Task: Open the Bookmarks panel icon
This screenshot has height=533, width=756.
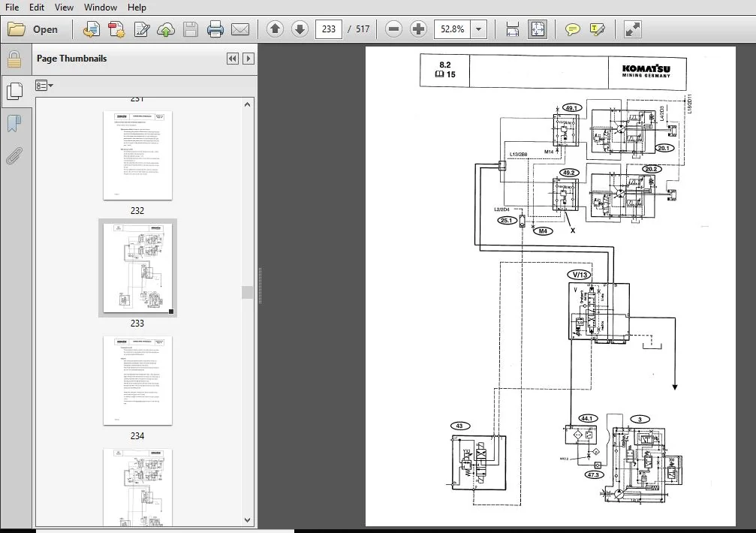Action: (14, 123)
